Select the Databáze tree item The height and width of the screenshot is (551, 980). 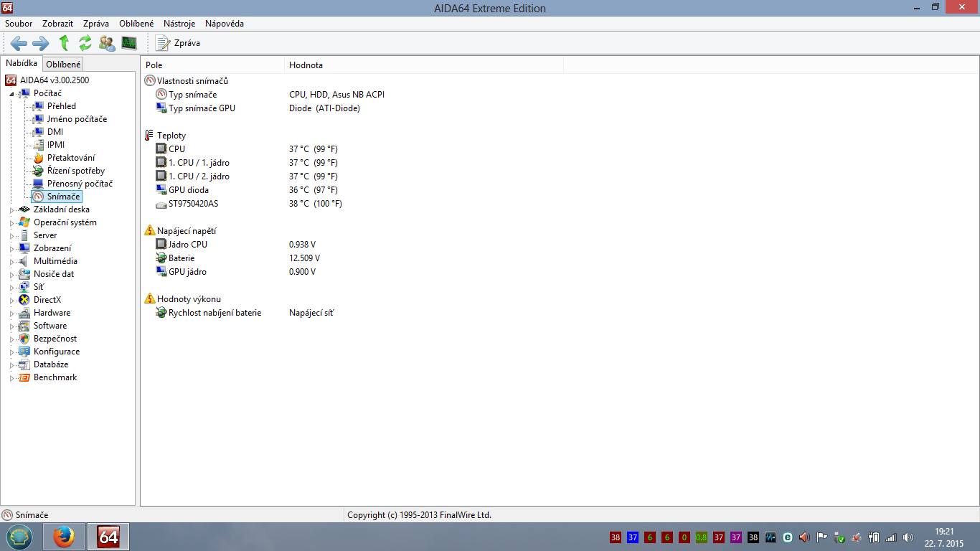pyautogui.click(x=50, y=364)
